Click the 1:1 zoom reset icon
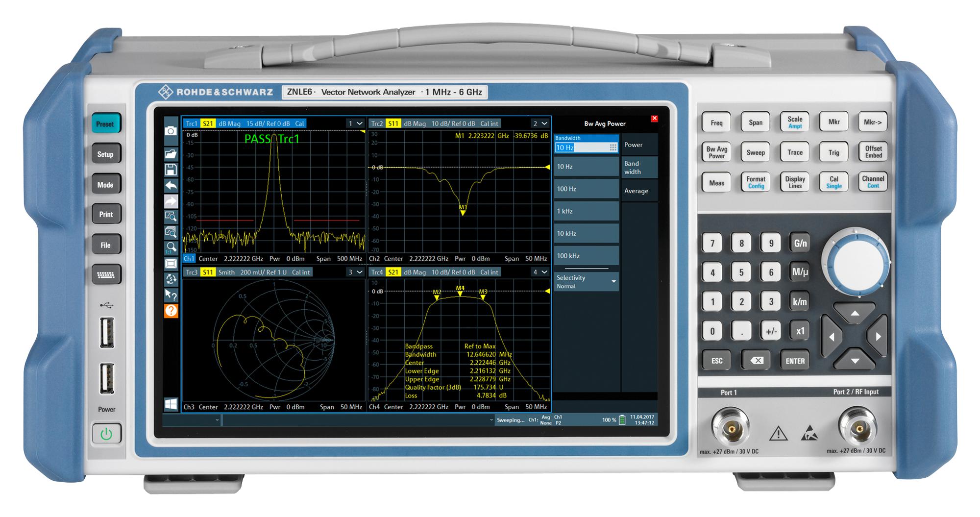980x517 pixels. click(171, 247)
